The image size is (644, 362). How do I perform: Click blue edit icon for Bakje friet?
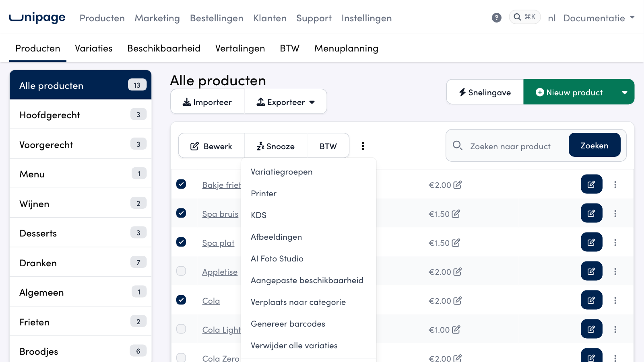591,184
